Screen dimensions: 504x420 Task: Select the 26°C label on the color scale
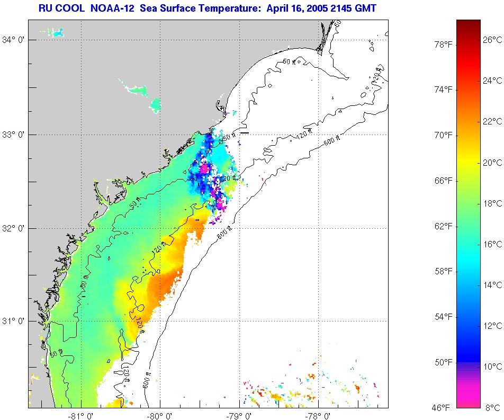click(x=491, y=40)
